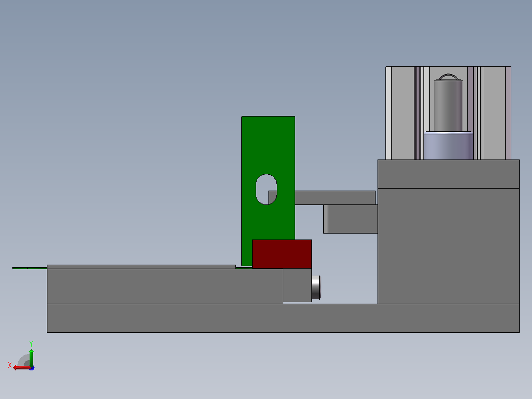Click the red X axis arrow of the triad
The height and width of the screenshot is (399, 532).
[21, 368]
